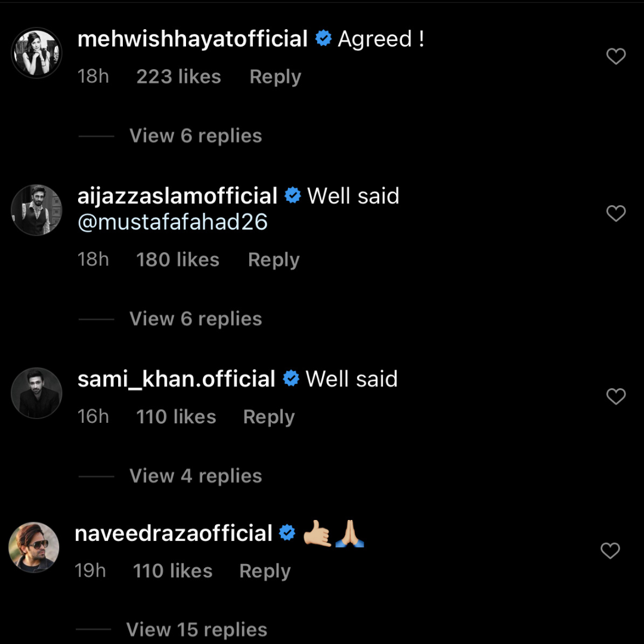Open mehwishhayatofficial's profile picture
Viewport: 644px width, 644px height.
coord(37,53)
